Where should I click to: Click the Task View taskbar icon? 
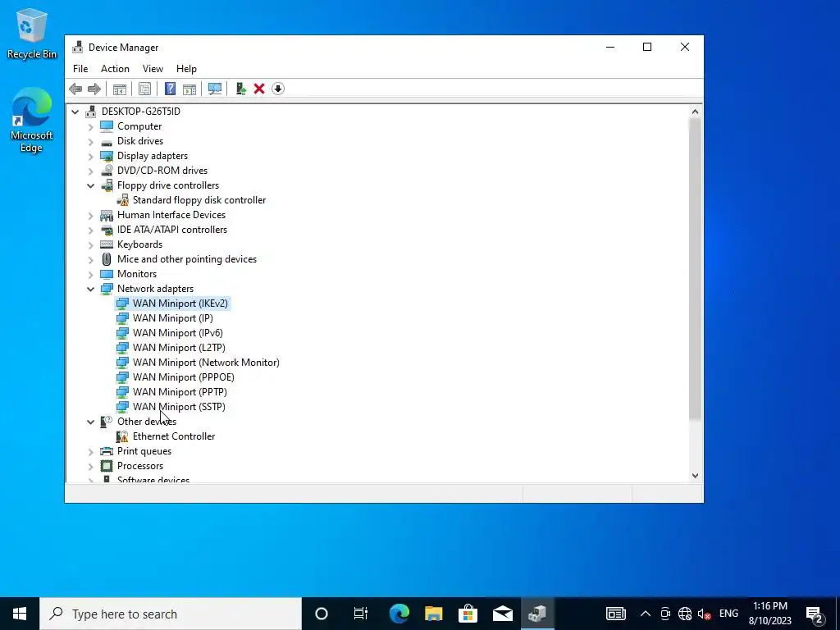click(x=361, y=614)
